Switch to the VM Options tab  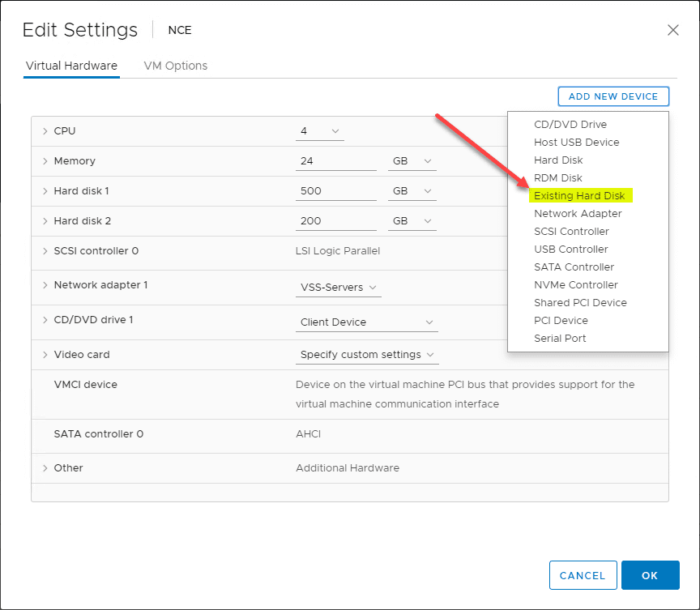[175, 66]
